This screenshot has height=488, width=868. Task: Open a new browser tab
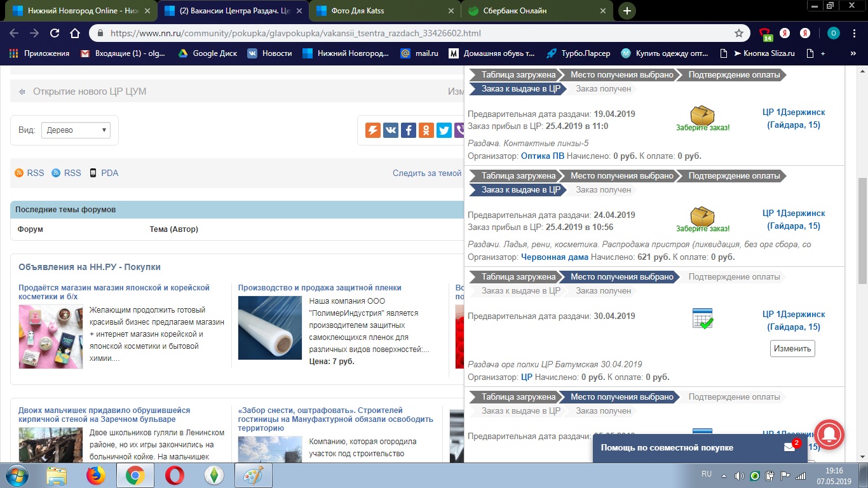627,11
